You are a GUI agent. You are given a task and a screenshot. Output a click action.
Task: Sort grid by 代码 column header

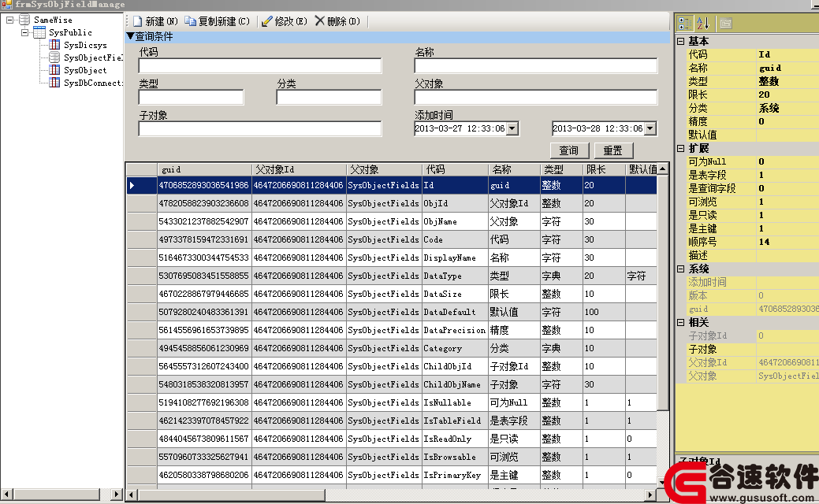[x=454, y=169]
